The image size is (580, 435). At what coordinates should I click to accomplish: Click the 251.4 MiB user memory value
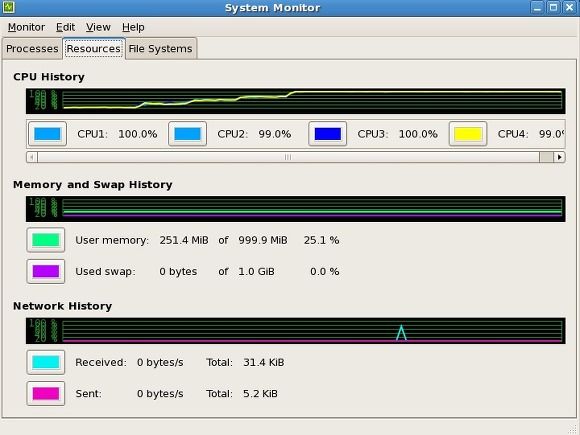[184, 240]
